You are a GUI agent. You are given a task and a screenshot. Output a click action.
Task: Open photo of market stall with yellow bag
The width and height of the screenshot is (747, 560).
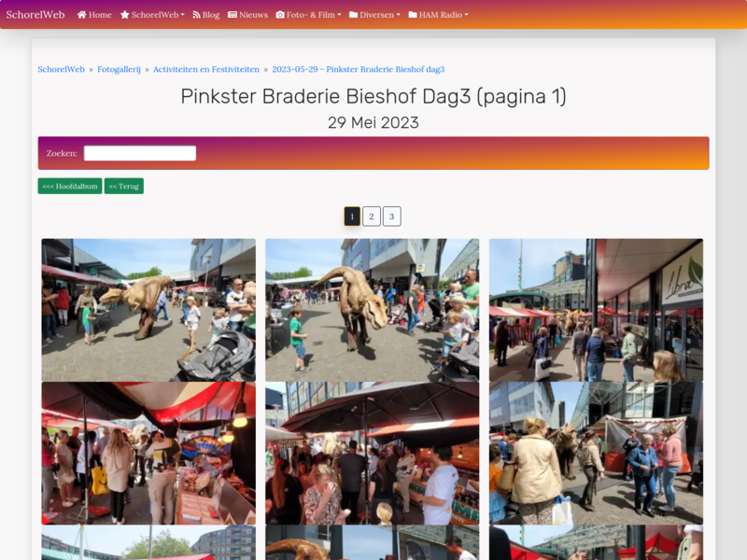(x=148, y=454)
